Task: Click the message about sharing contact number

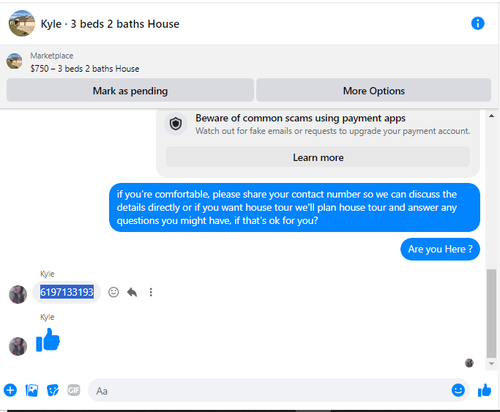Action: pyautogui.click(x=295, y=207)
